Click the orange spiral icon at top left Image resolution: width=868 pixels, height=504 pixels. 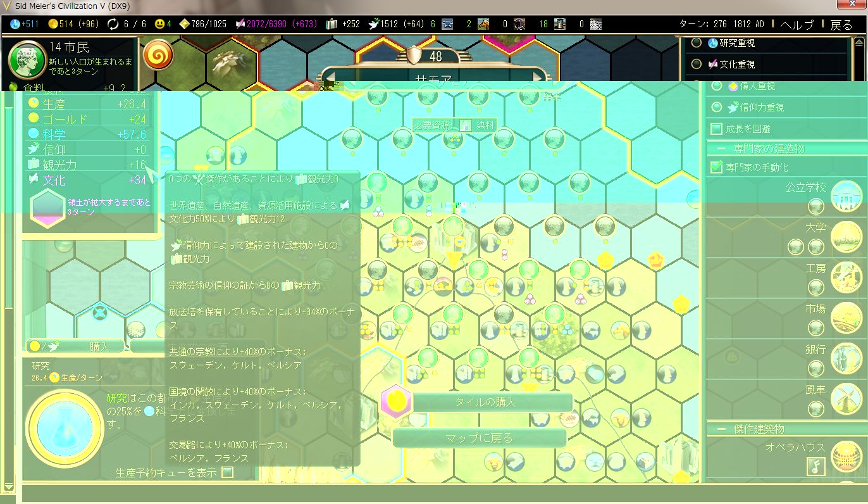[159, 56]
